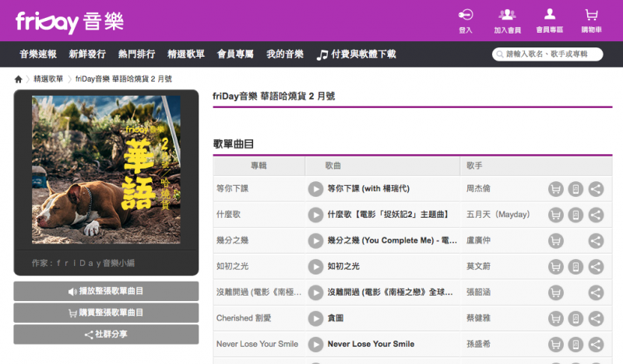Image resolution: width=623 pixels, height=364 pixels.
Task: Click ringtone icon for 貪圖 row
Action: 575,318
